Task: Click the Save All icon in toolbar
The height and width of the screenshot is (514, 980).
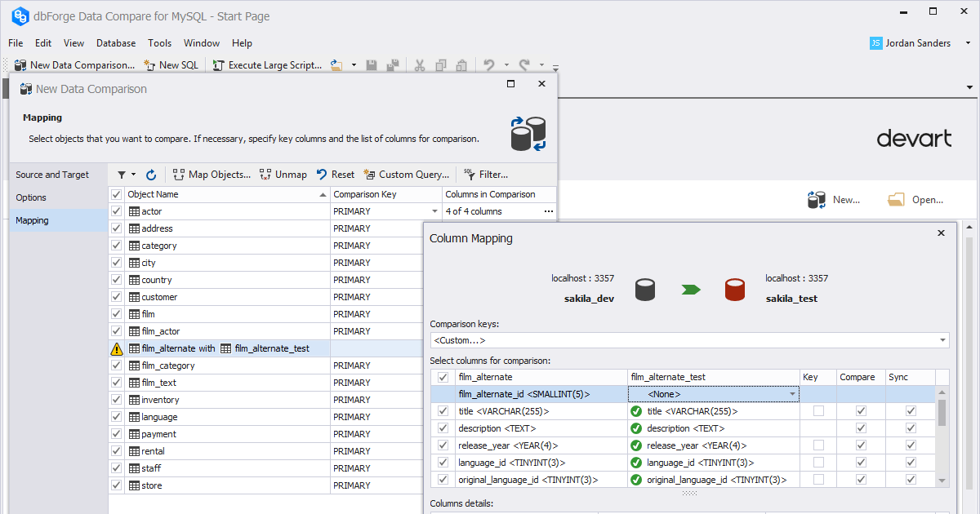Action: (x=393, y=65)
